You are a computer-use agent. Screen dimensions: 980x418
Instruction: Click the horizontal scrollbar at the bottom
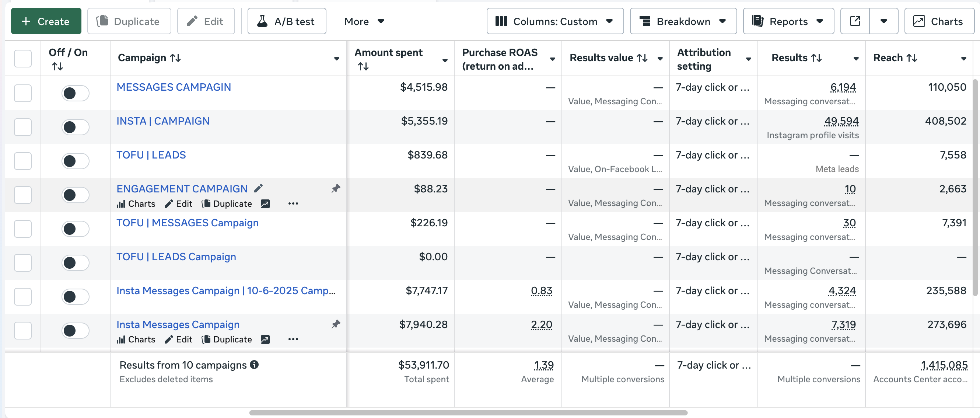point(468,413)
